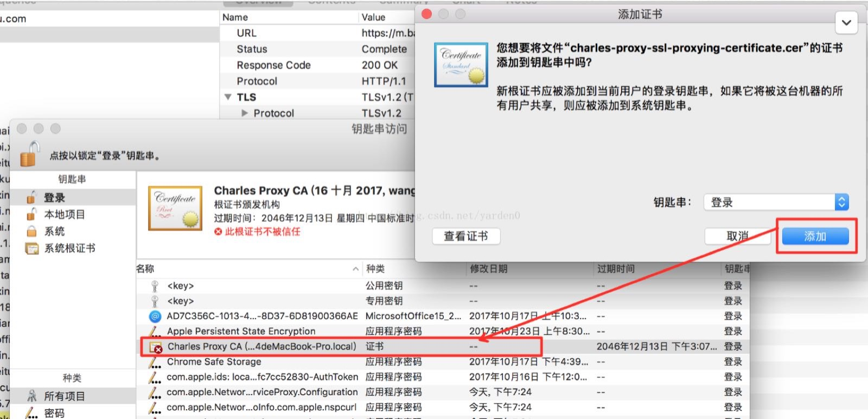Click Value column header in Charles

pos(387,17)
